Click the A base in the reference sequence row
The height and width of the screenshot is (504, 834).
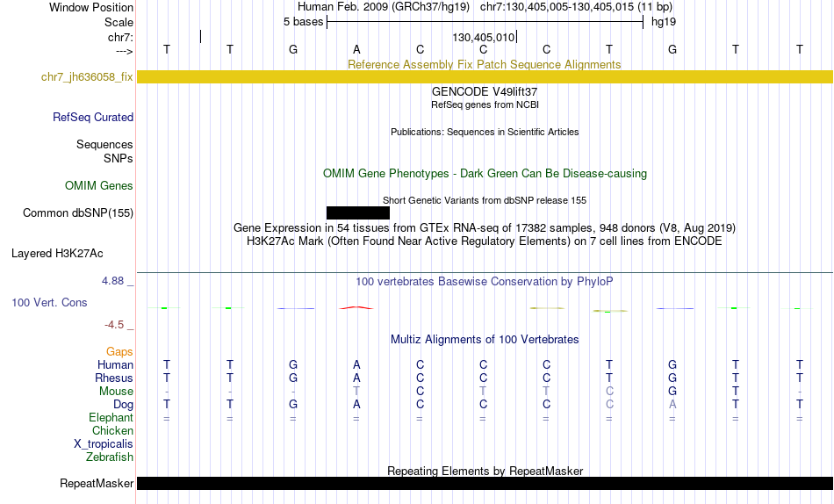pyautogui.click(x=356, y=49)
